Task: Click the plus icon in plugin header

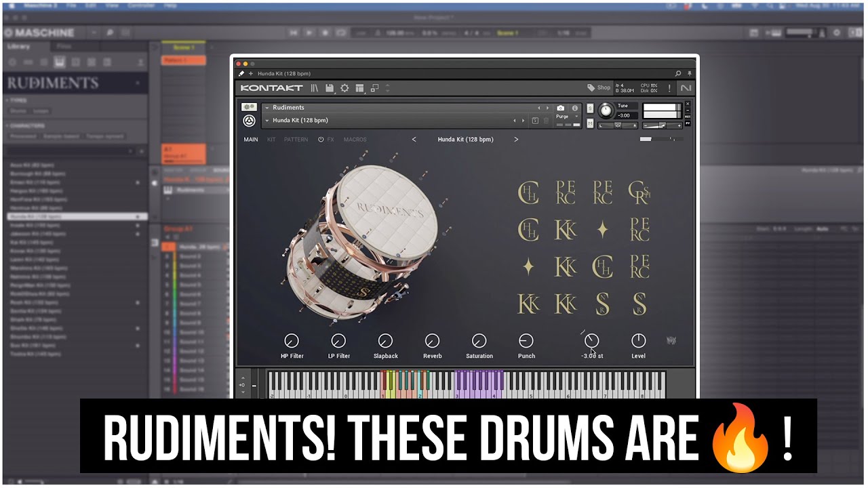Action: [x=250, y=73]
